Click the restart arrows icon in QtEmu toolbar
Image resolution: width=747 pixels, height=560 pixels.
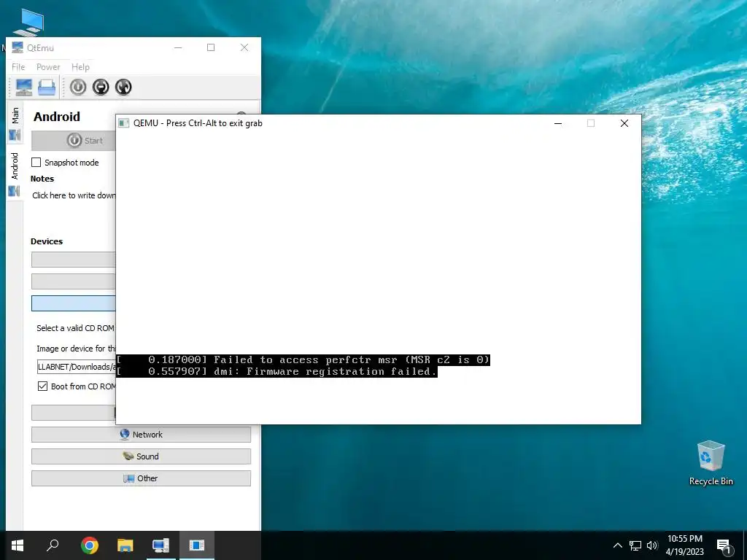pos(123,87)
